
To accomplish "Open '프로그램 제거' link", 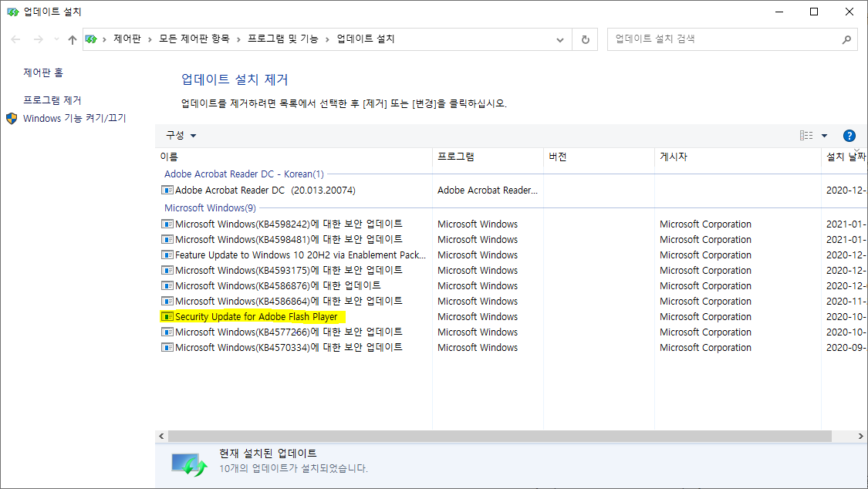I will coord(52,100).
